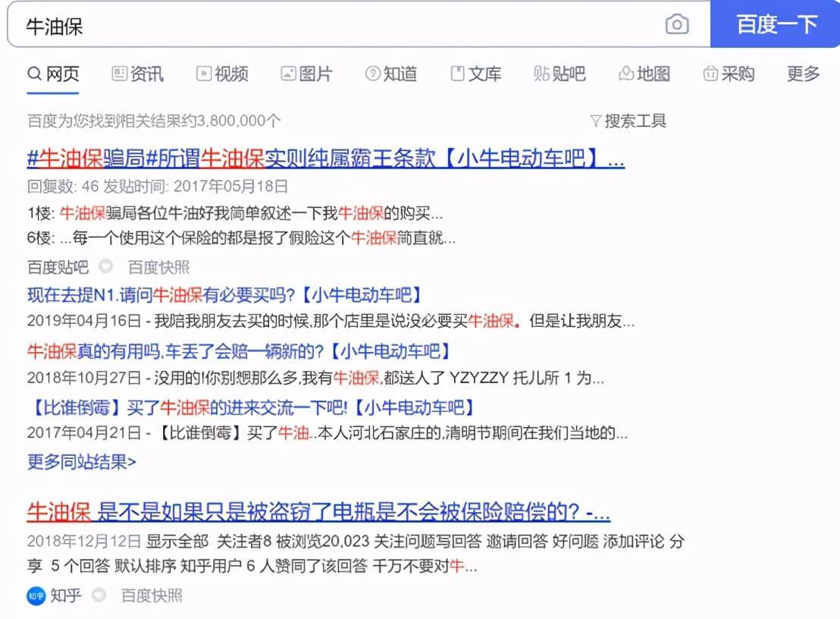This screenshot has width=840, height=619.
Task: Open result 牛油保 是不是如果只是被盗窃了电瓶
Action: (x=318, y=512)
